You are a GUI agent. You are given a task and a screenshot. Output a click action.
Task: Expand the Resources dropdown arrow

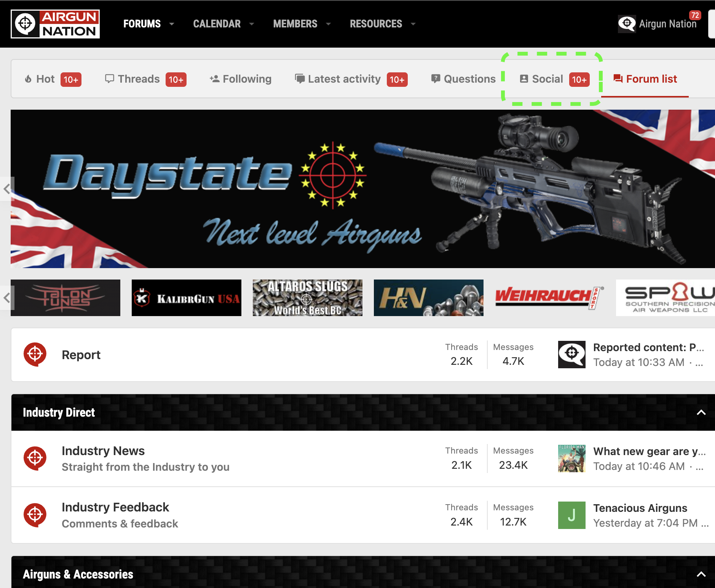(x=413, y=24)
